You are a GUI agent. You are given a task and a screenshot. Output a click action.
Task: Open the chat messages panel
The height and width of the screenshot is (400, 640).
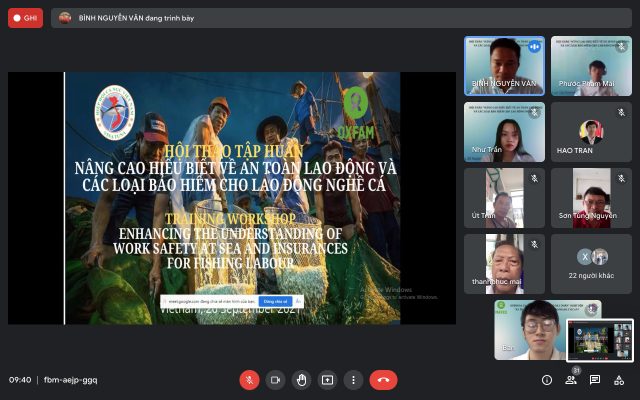pyautogui.click(x=595, y=380)
